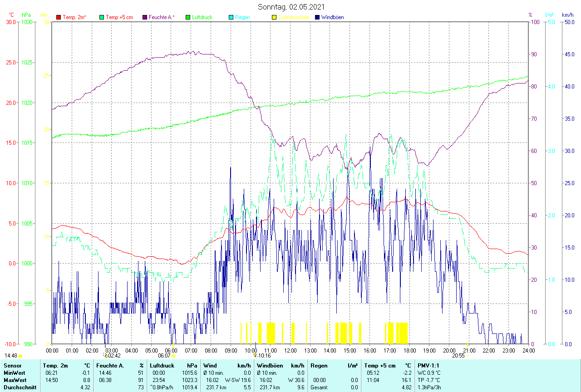Image resolution: width=581 pixels, height=392 pixels.
Task: Click the 'km/h' axis unit label at top right
Action: (567, 15)
